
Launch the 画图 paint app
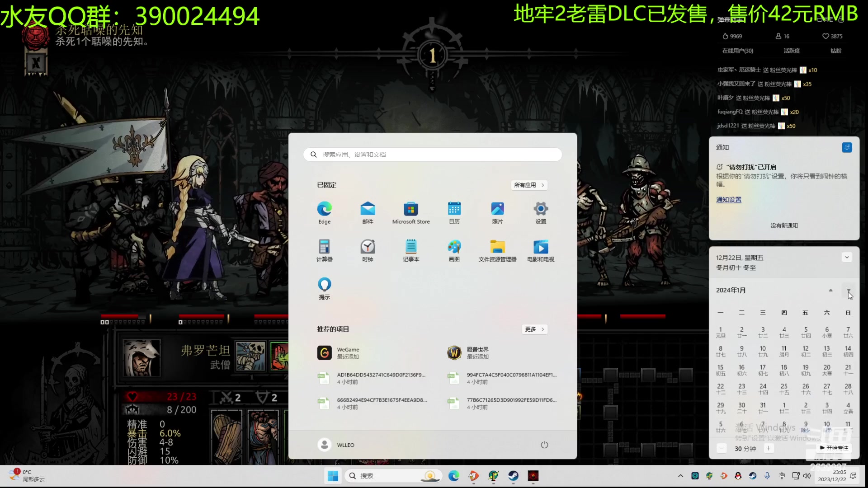point(454,251)
